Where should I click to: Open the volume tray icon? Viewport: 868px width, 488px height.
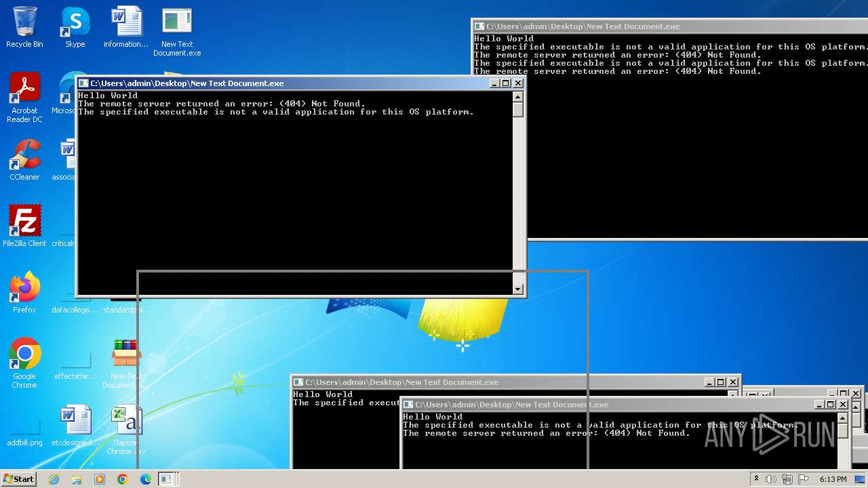pyautogui.click(x=771, y=479)
